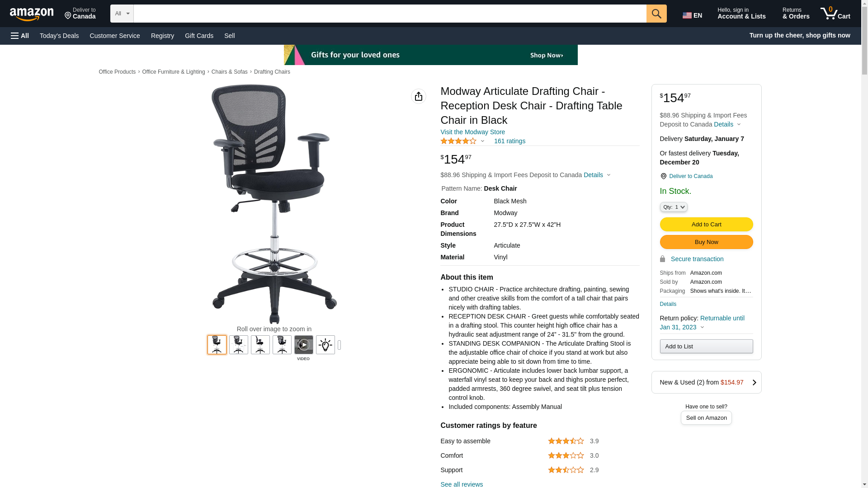Click the Add to Cart button
The image size is (868, 488).
click(706, 224)
